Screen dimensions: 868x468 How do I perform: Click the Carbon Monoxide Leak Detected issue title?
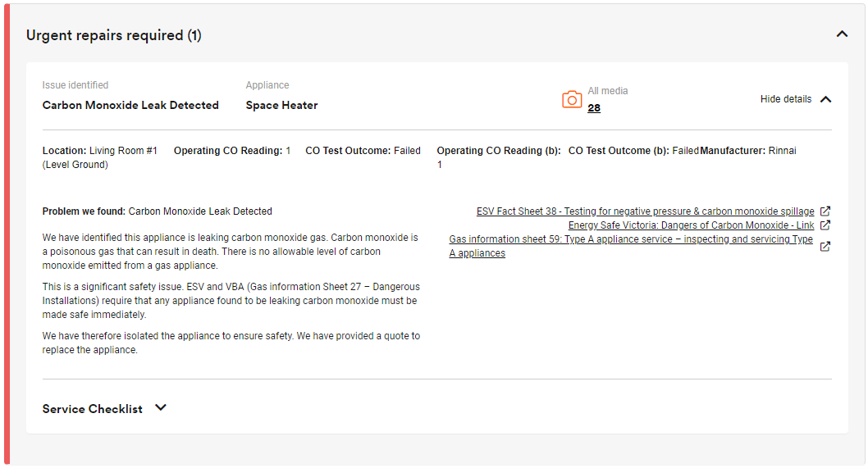130,105
